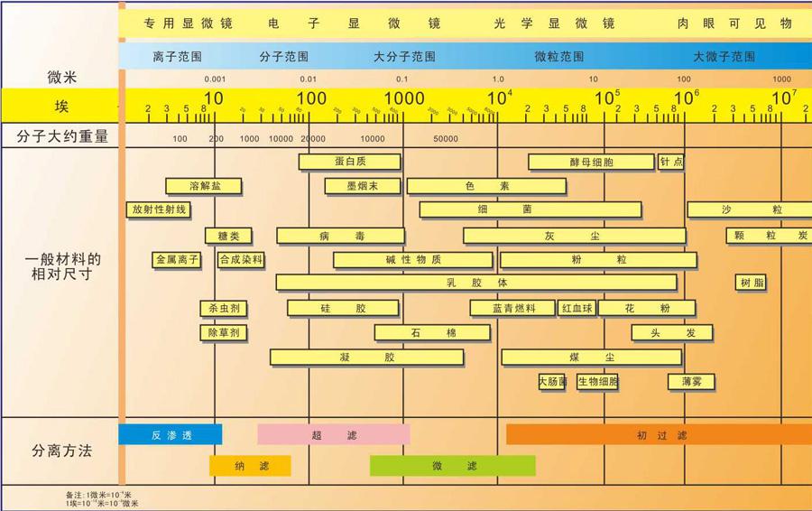Select the 大肠菌 box

552,382
